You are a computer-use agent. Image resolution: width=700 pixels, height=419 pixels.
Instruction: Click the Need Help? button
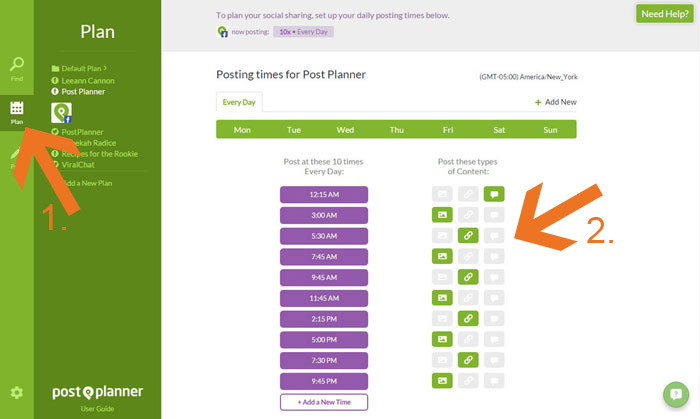[x=665, y=14]
